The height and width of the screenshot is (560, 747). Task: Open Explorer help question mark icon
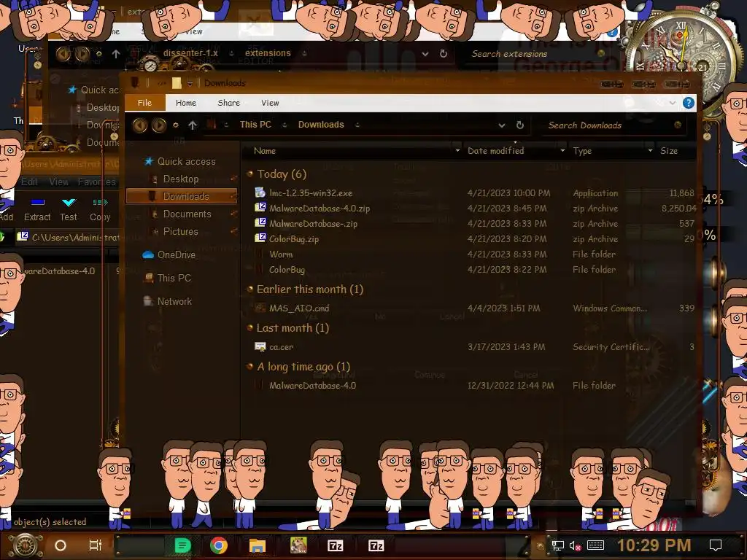click(689, 103)
